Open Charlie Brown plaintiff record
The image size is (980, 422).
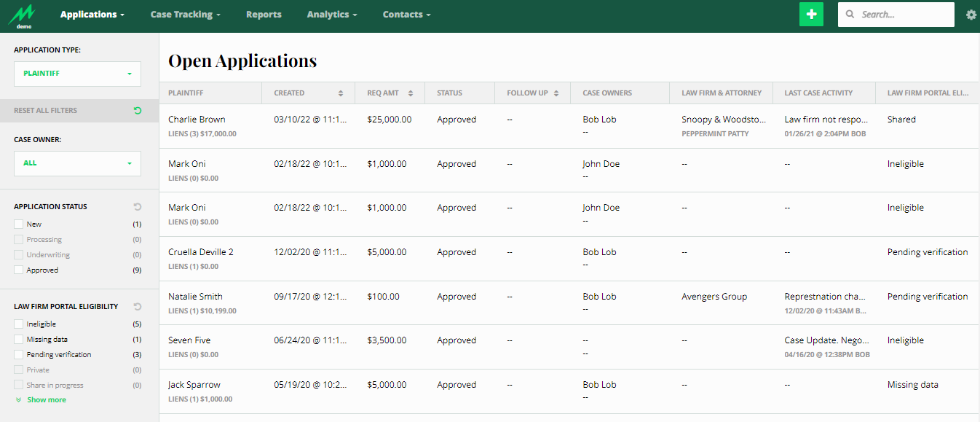pyautogui.click(x=197, y=120)
